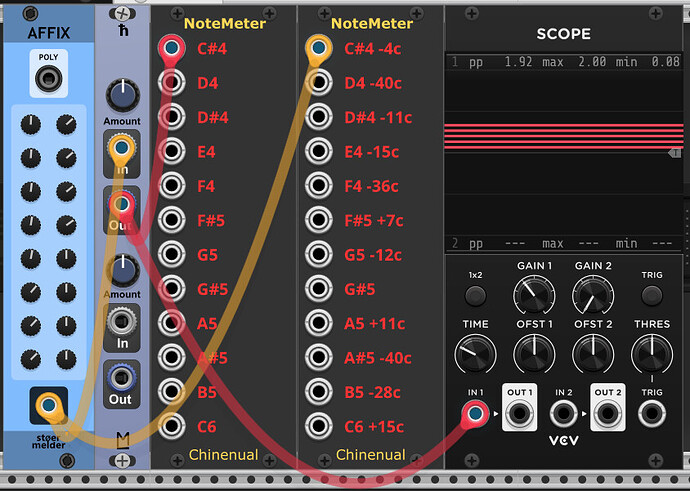Screen dimensions: 690x491
Task: Click the A#5 -40c jack on second NoteMeter
Action: click(x=319, y=357)
